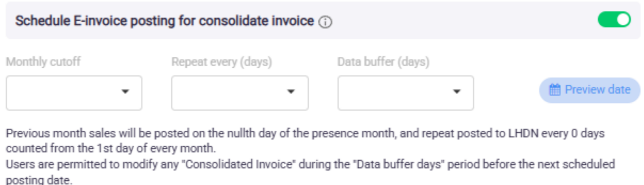The width and height of the screenshot is (644, 185).
Task: Click the Data buffer (days) label
Action: (383, 62)
